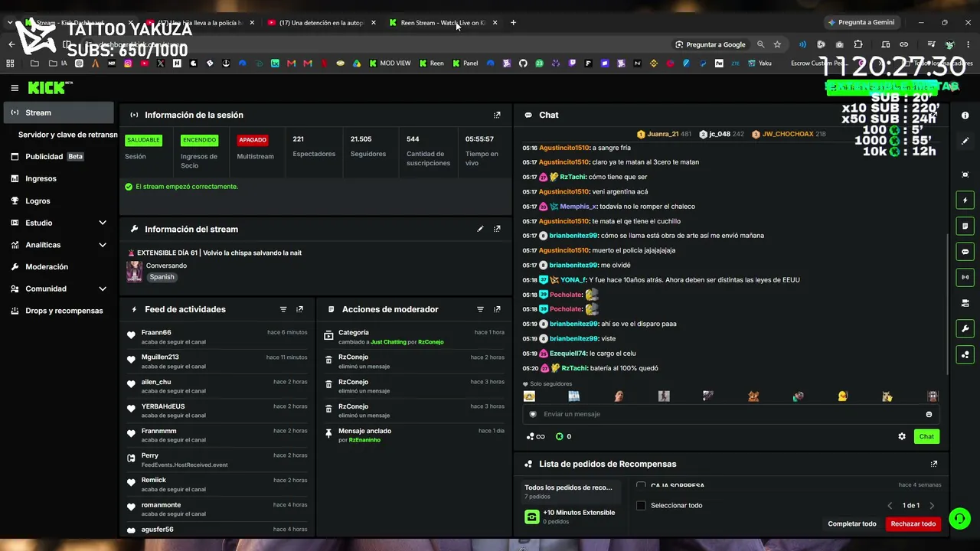Click the wrench icon in right toolbar
Screen dimensions: 980x551
pos(965,329)
